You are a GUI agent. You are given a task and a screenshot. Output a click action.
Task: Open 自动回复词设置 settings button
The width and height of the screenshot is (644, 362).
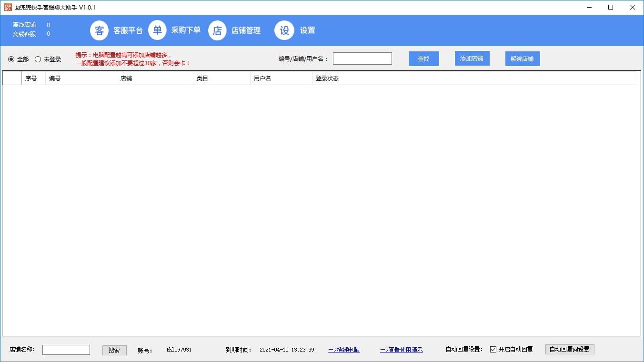click(569, 350)
